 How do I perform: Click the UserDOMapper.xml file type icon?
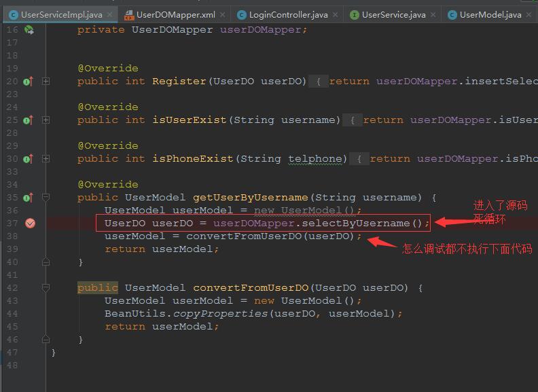click(x=128, y=15)
